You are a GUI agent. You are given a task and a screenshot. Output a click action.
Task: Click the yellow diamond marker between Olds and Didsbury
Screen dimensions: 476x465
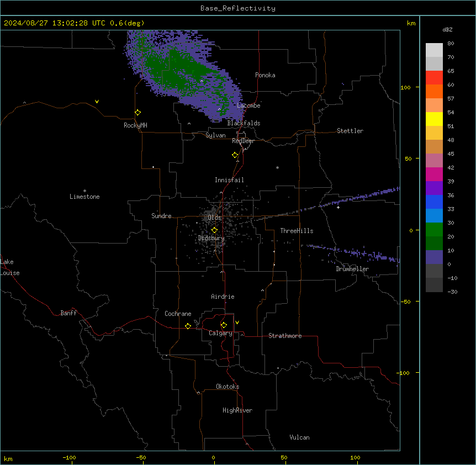click(x=214, y=230)
